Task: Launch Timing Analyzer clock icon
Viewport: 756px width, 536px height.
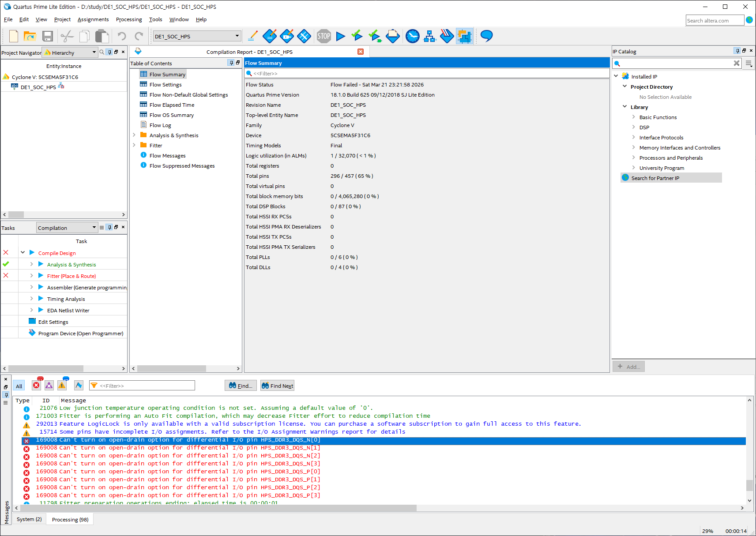Action: (412, 36)
